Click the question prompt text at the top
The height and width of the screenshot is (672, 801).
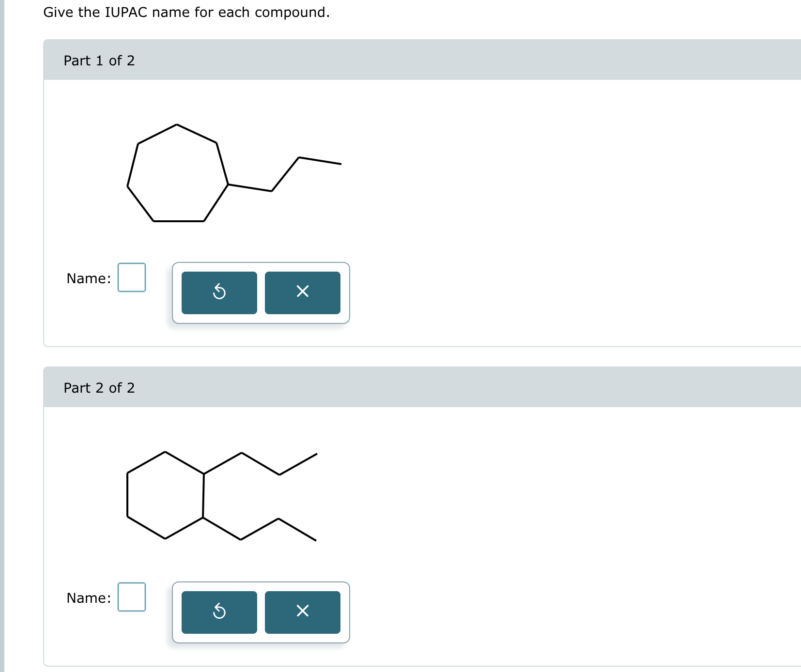click(x=186, y=12)
